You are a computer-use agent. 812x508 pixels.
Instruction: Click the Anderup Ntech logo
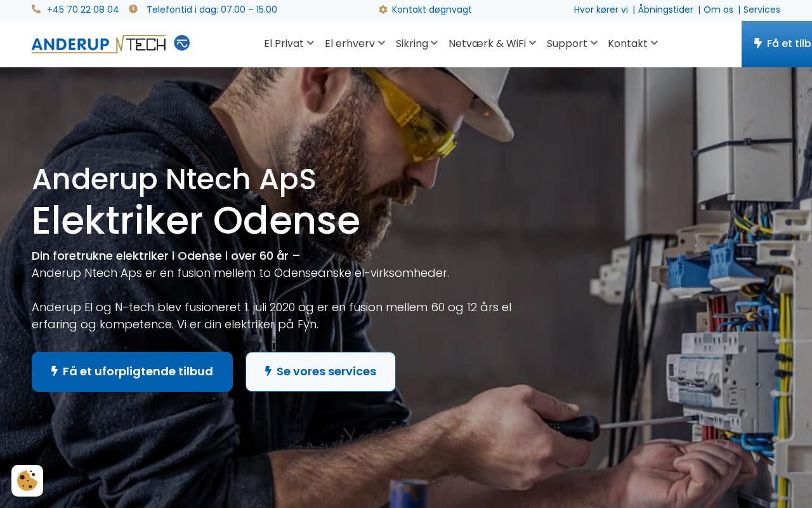pyautogui.click(x=98, y=44)
